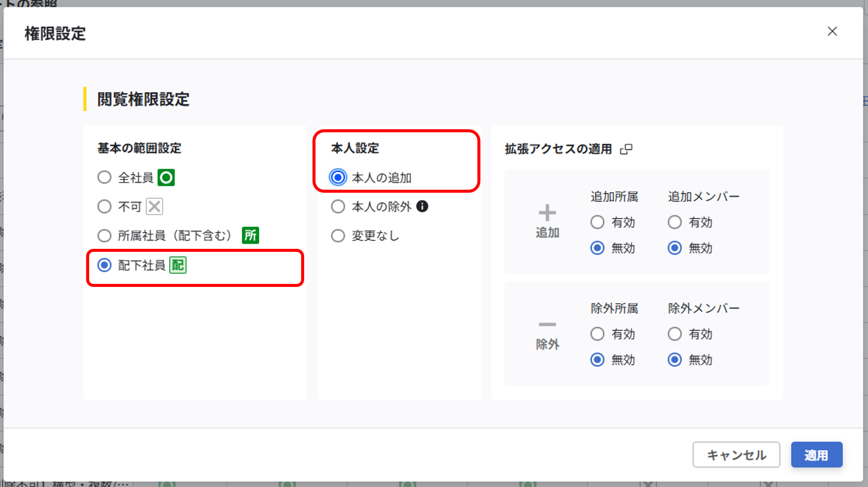This screenshot has height=487, width=868.
Task: Set 除外メンバー to 有効
Action: 675,334
